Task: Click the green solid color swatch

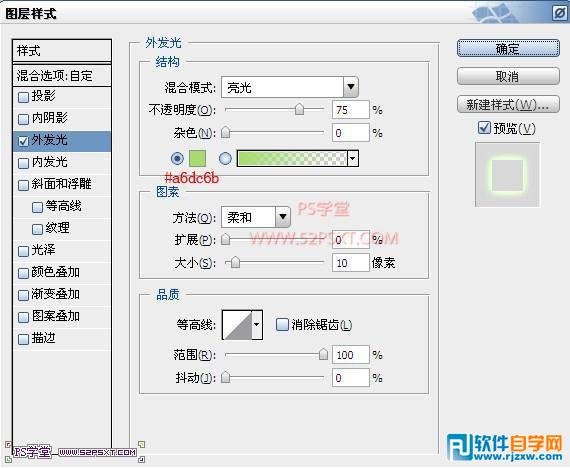Action: (197, 159)
